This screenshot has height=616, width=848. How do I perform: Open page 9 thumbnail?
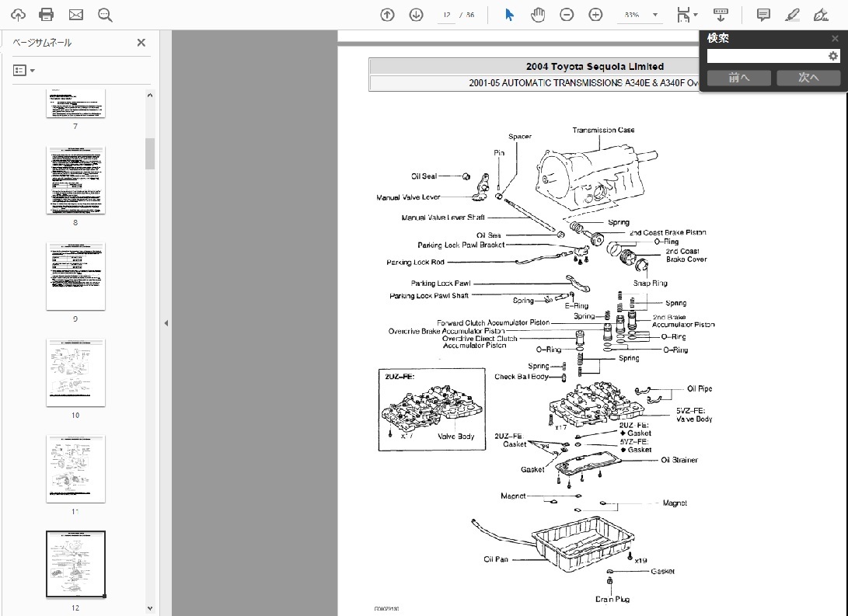pyautogui.click(x=75, y=276)
